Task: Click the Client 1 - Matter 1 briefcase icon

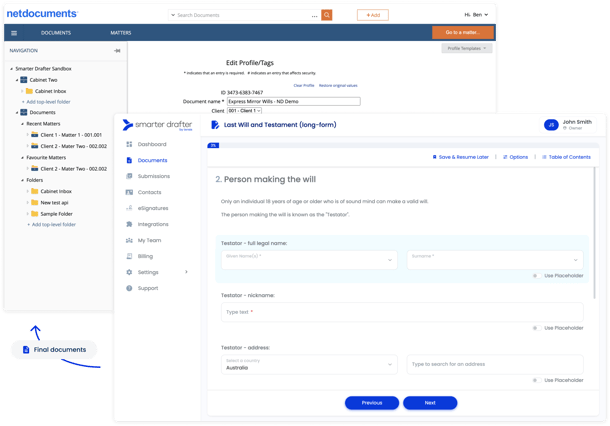Action: 35,135
